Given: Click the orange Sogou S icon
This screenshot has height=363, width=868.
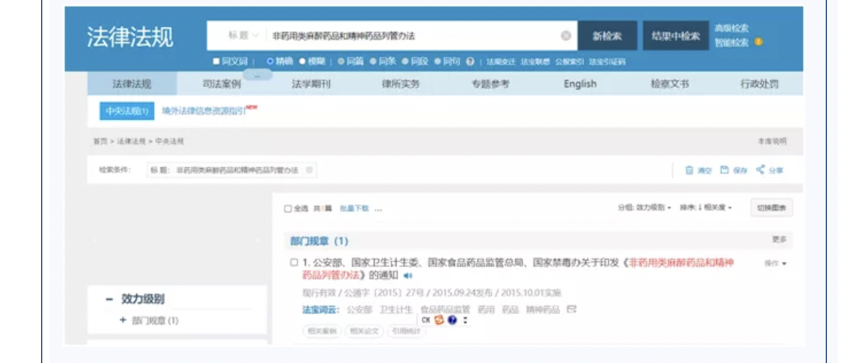Looking at the screenshot, I should click(x=439, y=320).
